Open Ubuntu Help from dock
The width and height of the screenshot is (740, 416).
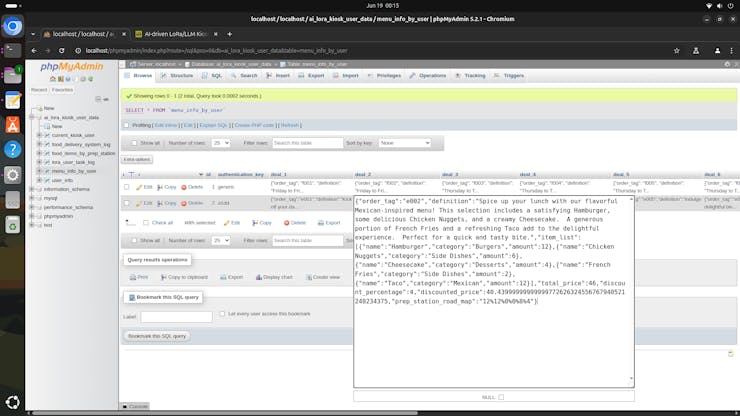[13, 149]
